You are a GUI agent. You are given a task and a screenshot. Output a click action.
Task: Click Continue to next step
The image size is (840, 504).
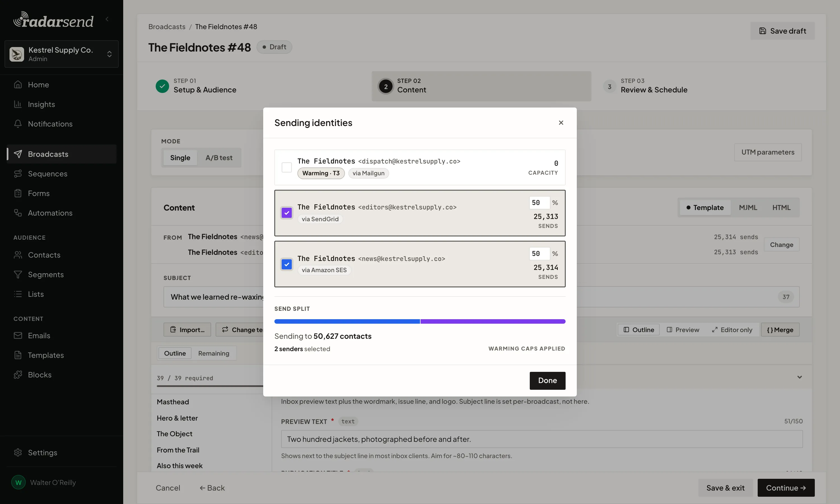pyautogui.click(x=786, y=488)
